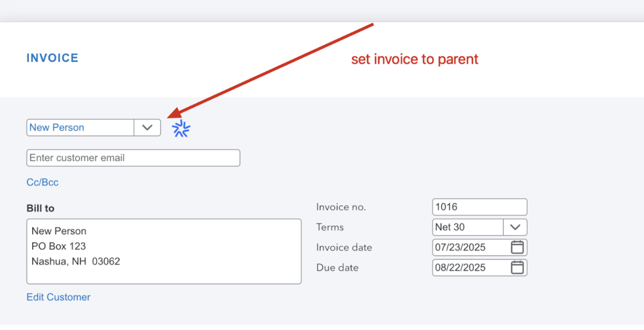
Task: Expand the Net 30 terms dropdown arrow
Action: [x=515, y=227]
